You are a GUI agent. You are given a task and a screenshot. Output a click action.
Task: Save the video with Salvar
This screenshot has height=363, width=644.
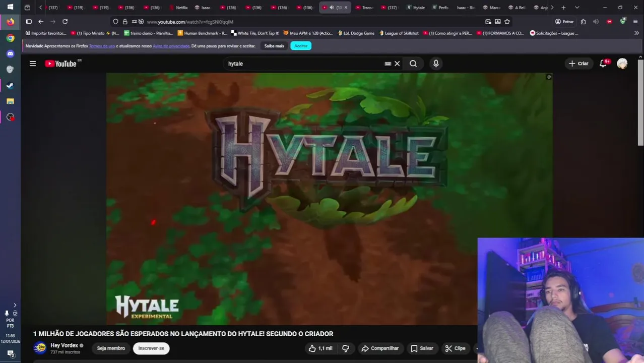(x=422, y=348)
